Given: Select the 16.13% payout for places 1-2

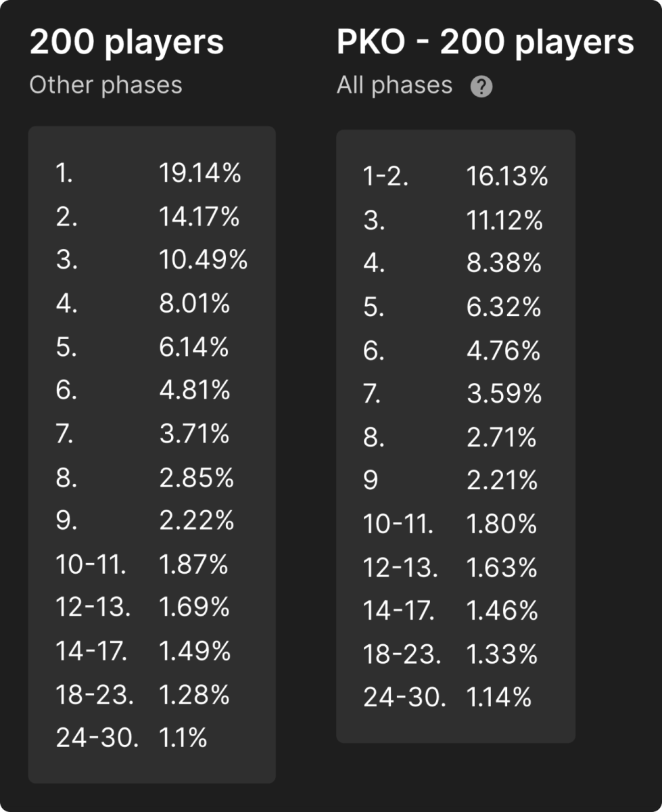Looking at the screenshot, I should [x=507, y=177].
